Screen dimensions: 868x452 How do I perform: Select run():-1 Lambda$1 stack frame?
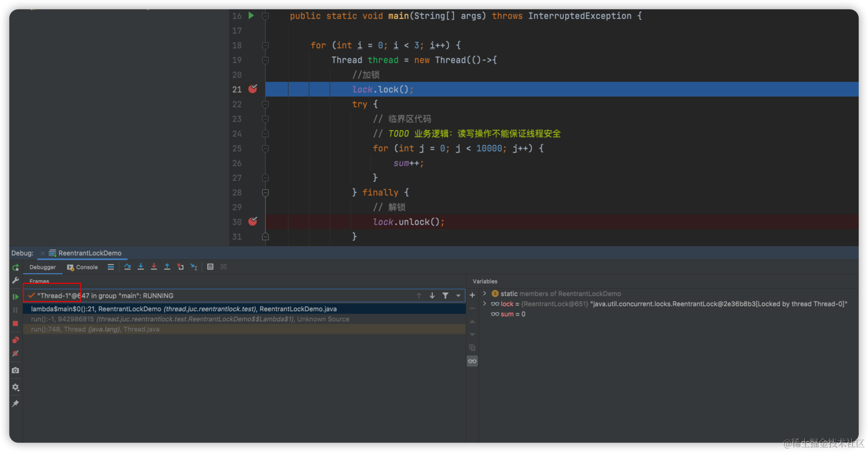tap(244, 319)
